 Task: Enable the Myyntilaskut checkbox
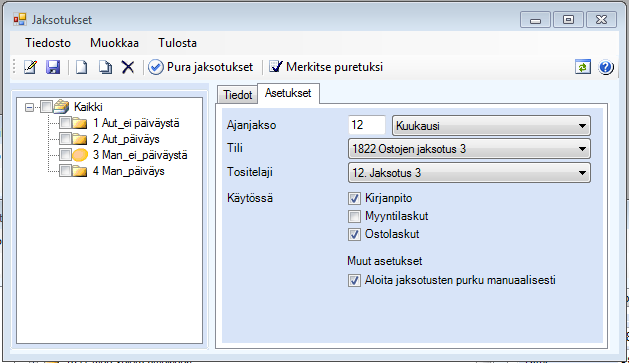[354, 217]
